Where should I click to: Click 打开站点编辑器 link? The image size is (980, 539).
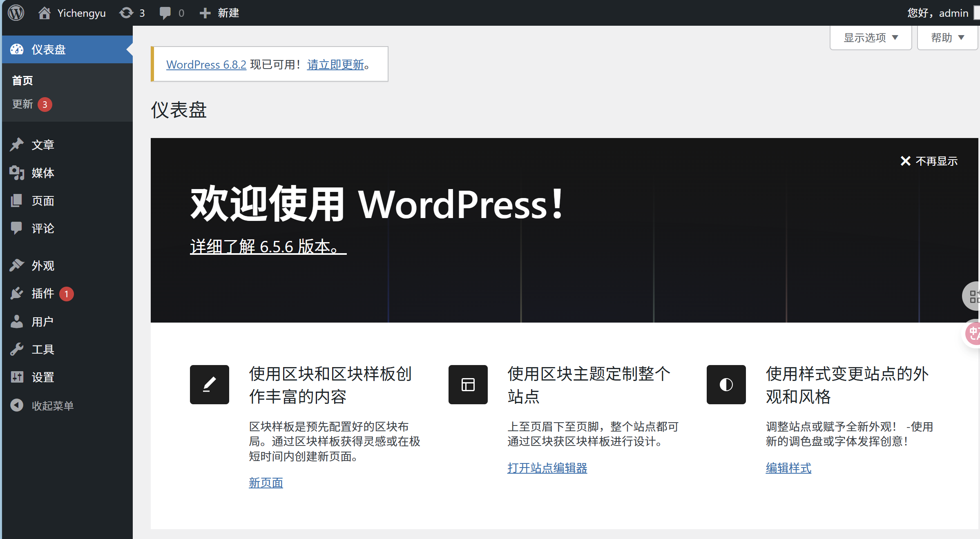[x=547, y=468]
